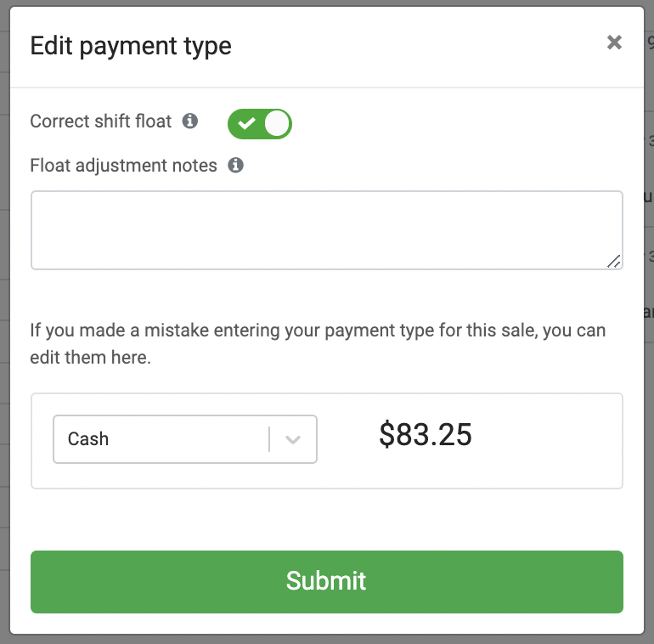Submit the payment type changes

click(326, 581)
